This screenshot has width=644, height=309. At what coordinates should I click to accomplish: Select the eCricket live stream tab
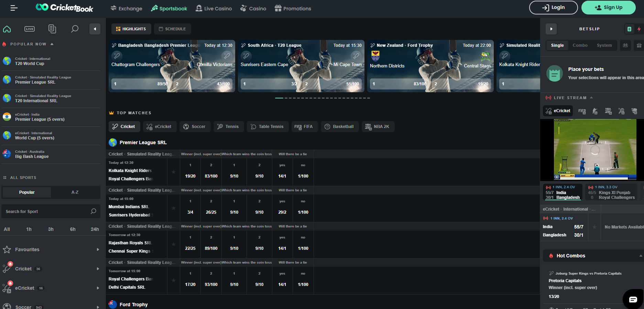tap(558, 111)
